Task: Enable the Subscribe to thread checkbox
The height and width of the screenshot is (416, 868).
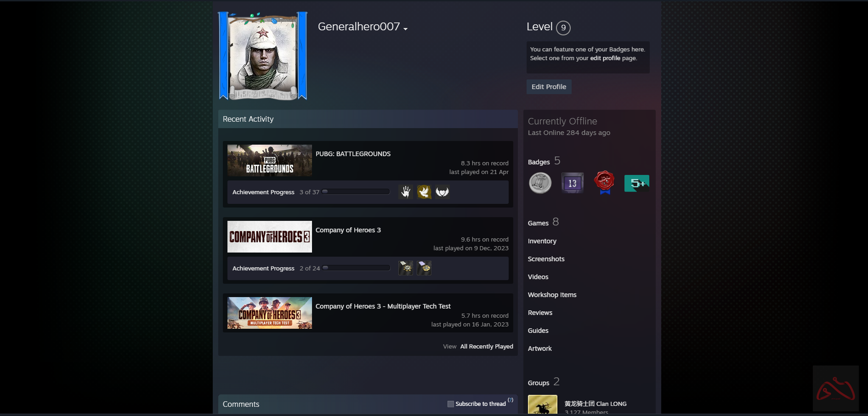Action: tap(451, 404)
